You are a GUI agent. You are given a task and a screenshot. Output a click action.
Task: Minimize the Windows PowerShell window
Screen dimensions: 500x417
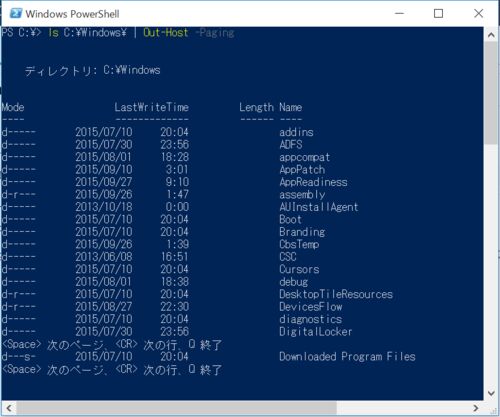tap(399, 14)
